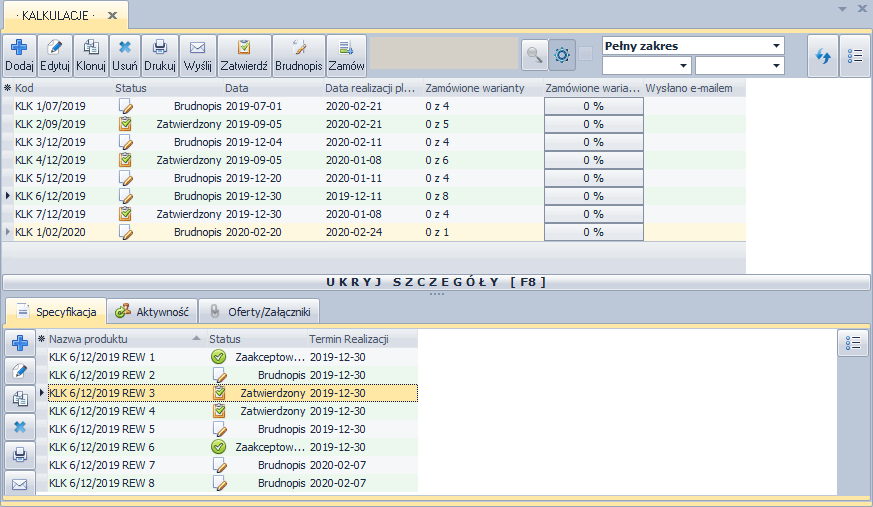
Task: Click the Klonuj toolbar button
Action: point(91,56)
